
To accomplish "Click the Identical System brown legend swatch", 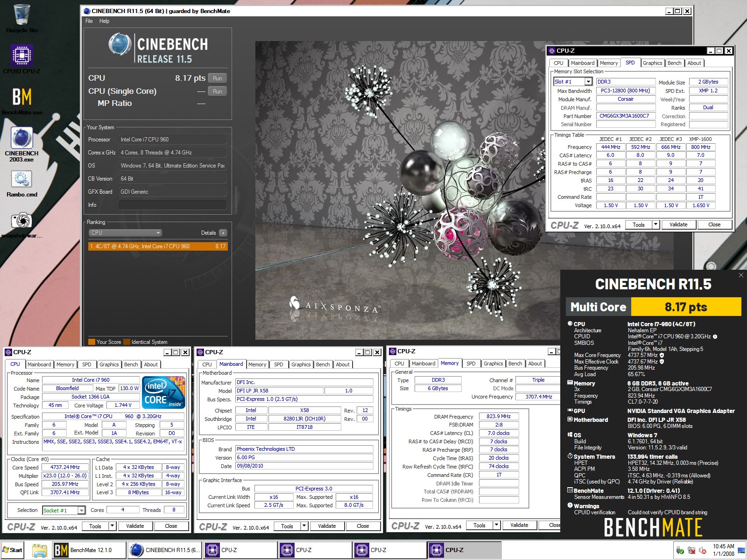I will click(x=127, y=342).
